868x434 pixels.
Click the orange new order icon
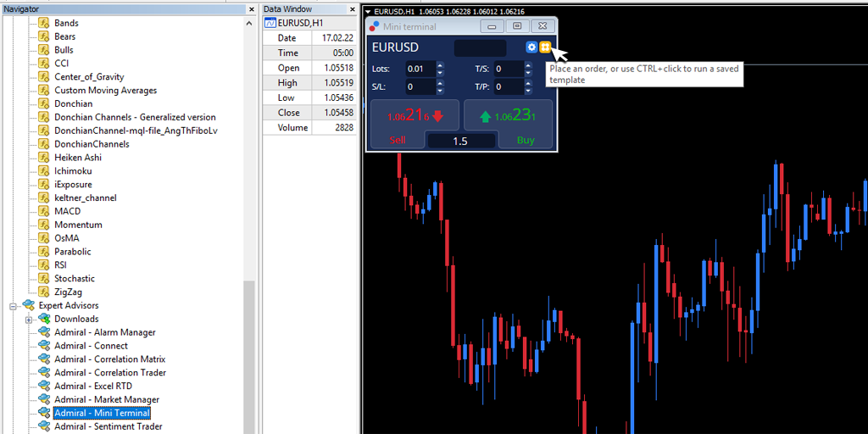[x=545, y=47]
